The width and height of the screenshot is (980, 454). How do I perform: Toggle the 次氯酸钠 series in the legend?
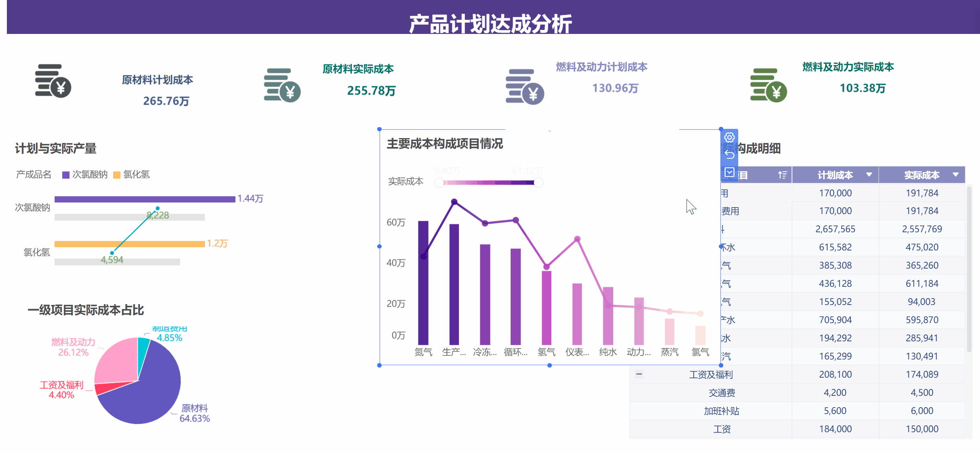84,174
